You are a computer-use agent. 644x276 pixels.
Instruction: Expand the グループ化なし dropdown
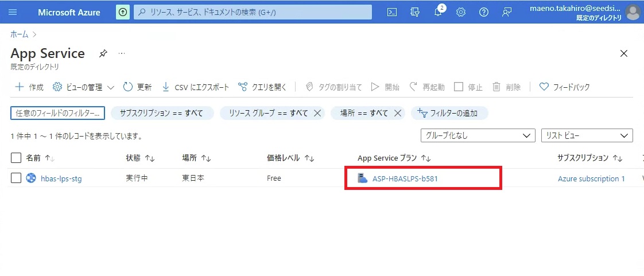[x=478, y=135]
